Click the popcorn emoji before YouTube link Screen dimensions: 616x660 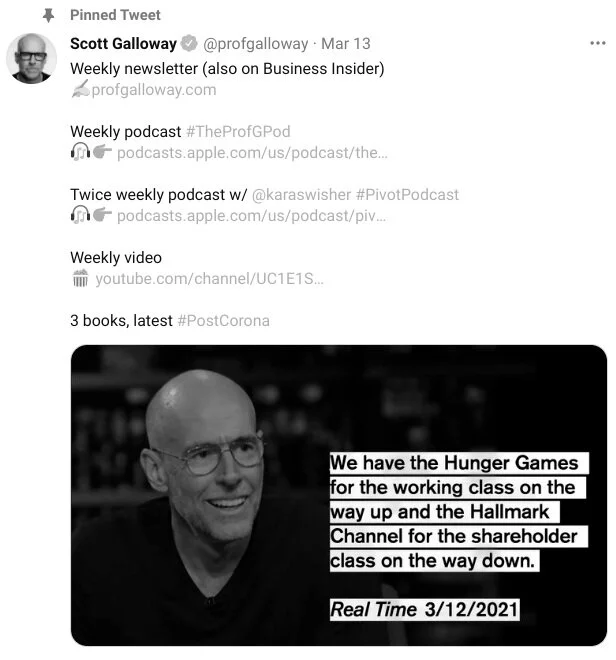click(x=80, y=278)
